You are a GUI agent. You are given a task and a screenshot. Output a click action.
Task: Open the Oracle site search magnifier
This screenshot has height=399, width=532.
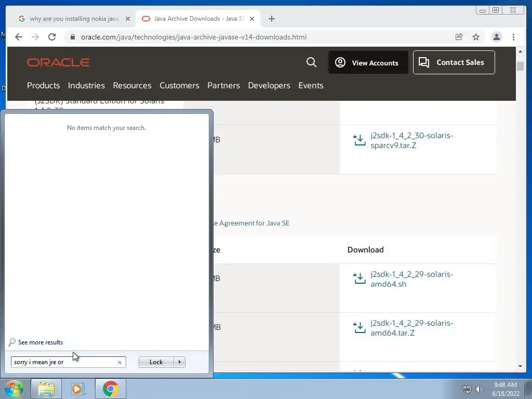coord(311,62)
